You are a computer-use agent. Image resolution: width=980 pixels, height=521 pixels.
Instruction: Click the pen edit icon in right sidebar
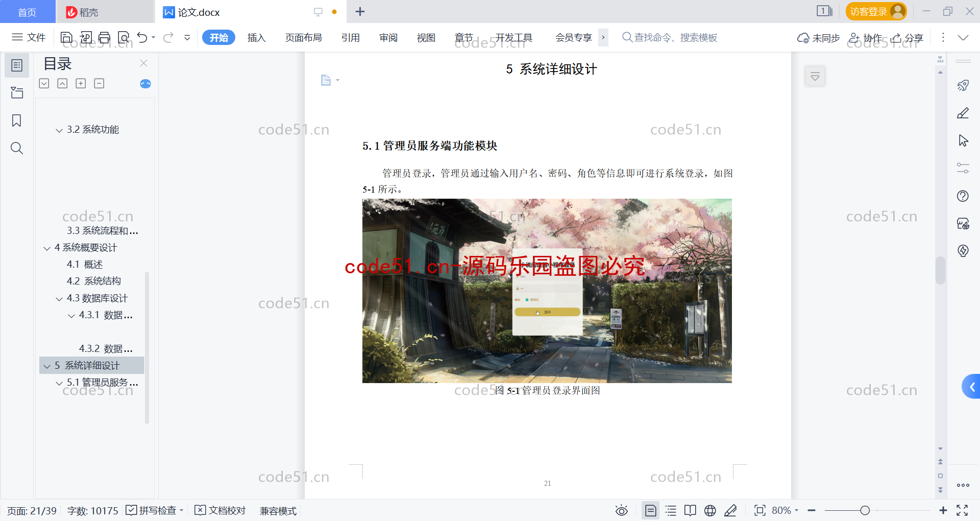[963, 113]
